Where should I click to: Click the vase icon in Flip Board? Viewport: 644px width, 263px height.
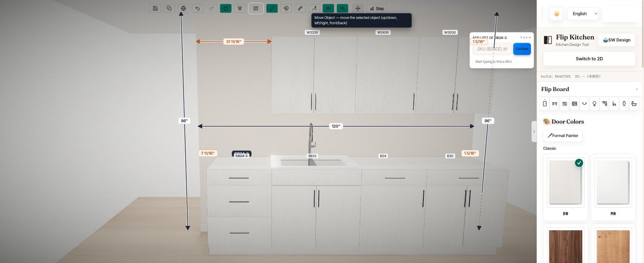624,104
